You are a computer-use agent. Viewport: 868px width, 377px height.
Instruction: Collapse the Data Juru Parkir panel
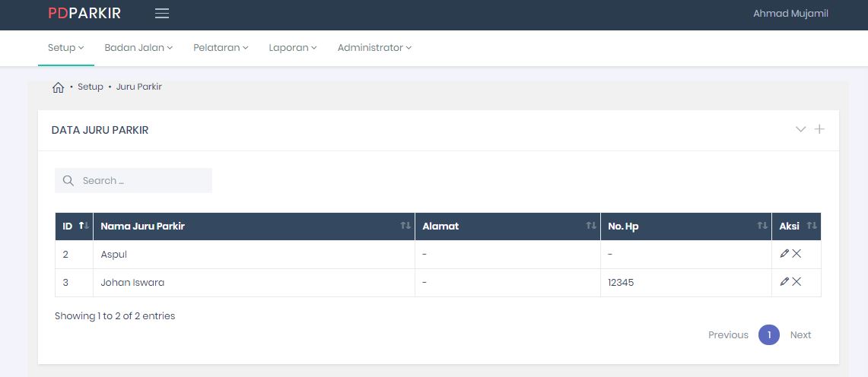[x=800, y=129]
